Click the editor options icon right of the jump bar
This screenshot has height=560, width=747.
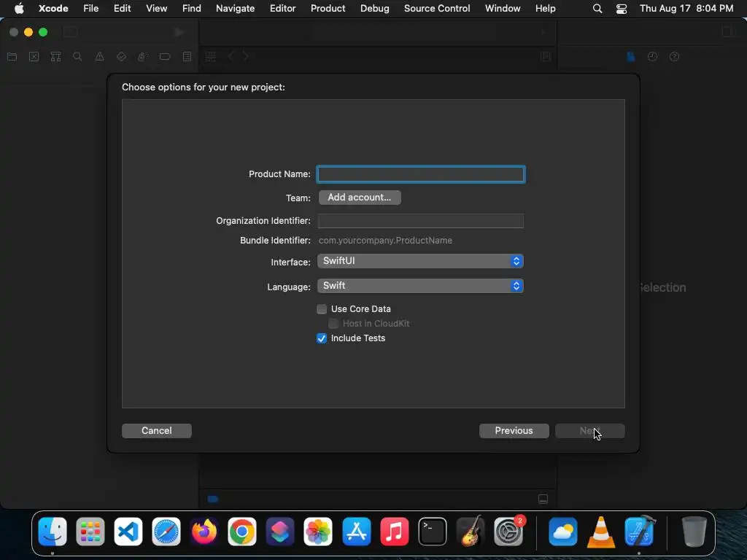point(546,57)
